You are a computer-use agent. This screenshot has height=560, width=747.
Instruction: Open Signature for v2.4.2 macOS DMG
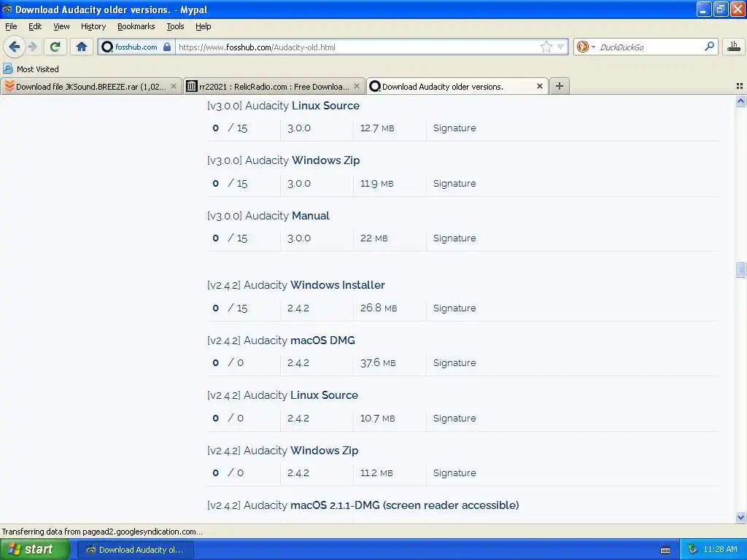tap(454, 363)
